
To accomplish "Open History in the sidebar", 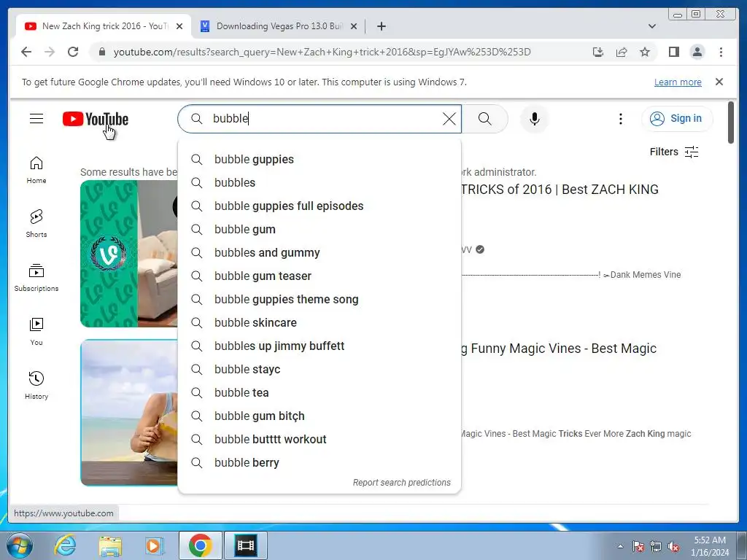I will [36, 386].
